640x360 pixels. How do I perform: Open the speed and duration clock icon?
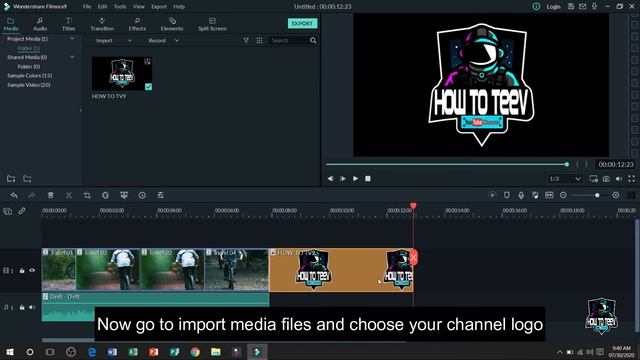[142, 196]
